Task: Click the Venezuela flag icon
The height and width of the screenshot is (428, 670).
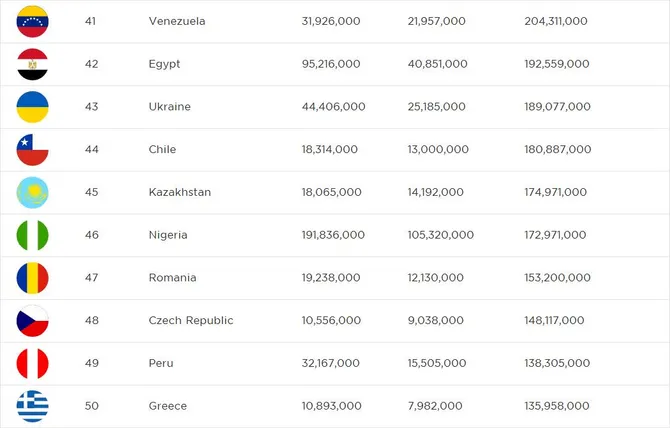Action: [x=32, y=21]
